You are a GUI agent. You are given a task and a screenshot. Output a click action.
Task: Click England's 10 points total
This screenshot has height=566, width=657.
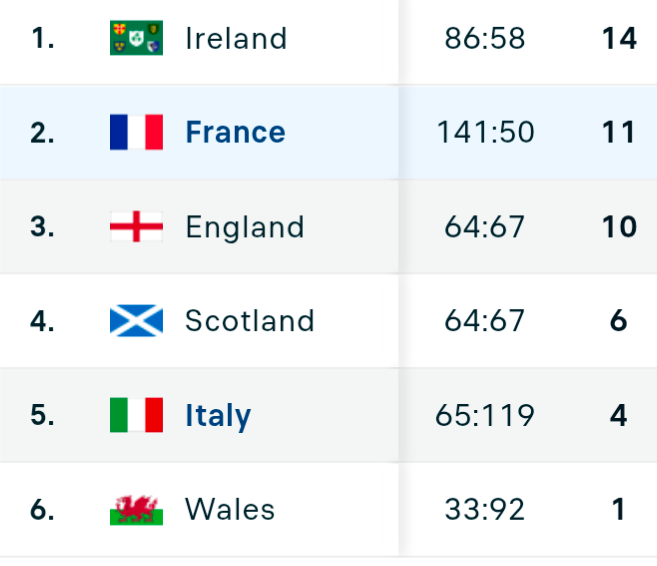(x=619, y=227)
